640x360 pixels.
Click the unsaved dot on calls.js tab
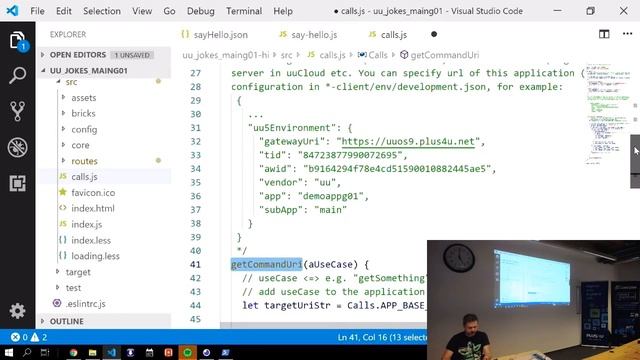pyautogui.click(x=434, y=34)
